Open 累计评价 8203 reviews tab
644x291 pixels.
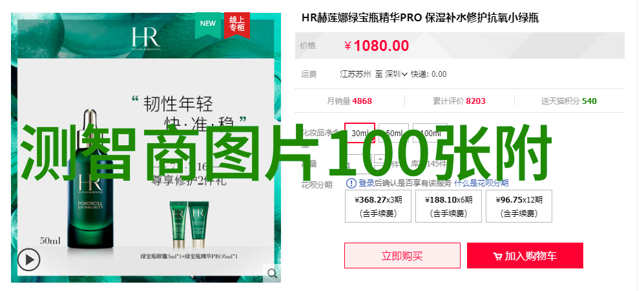(x=459, y=101)
